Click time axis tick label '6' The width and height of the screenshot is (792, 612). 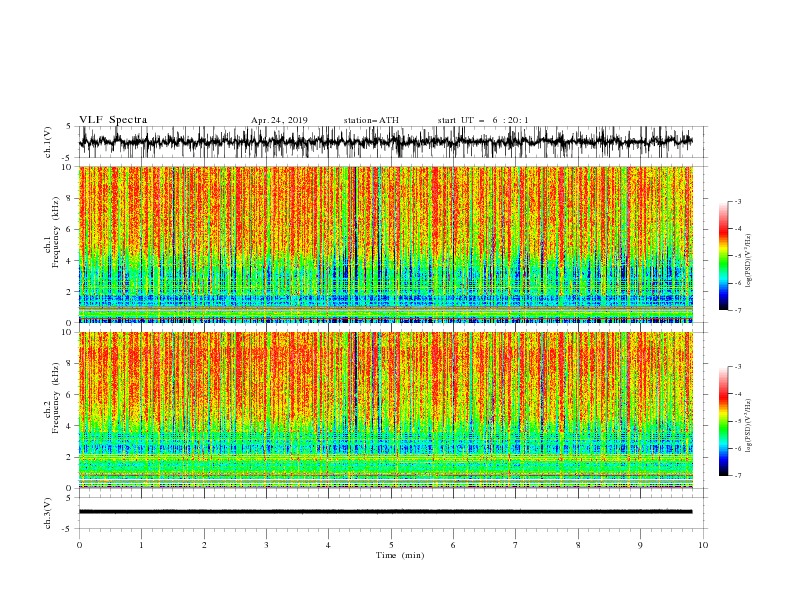(453, 545)
